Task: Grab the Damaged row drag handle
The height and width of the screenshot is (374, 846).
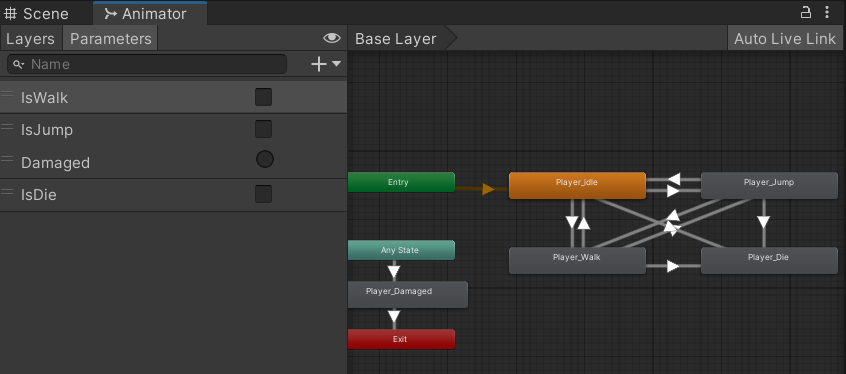Action: (x=7, y=159)
